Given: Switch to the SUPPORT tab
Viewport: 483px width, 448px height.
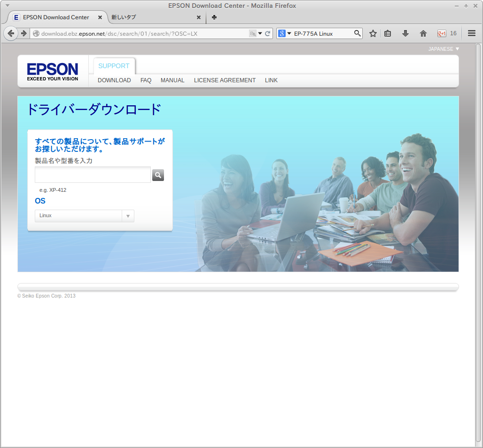Looking at the screenshot, I should [x=114, y=66].
